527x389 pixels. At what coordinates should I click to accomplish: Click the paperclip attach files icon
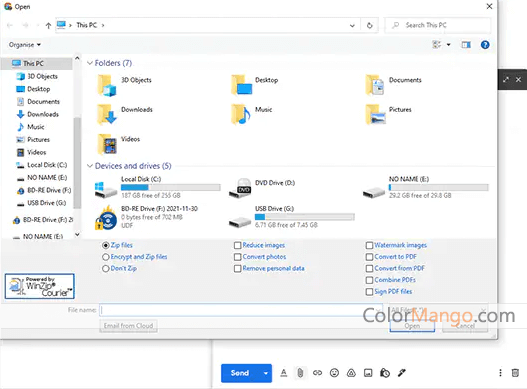(x=300, y=373)
